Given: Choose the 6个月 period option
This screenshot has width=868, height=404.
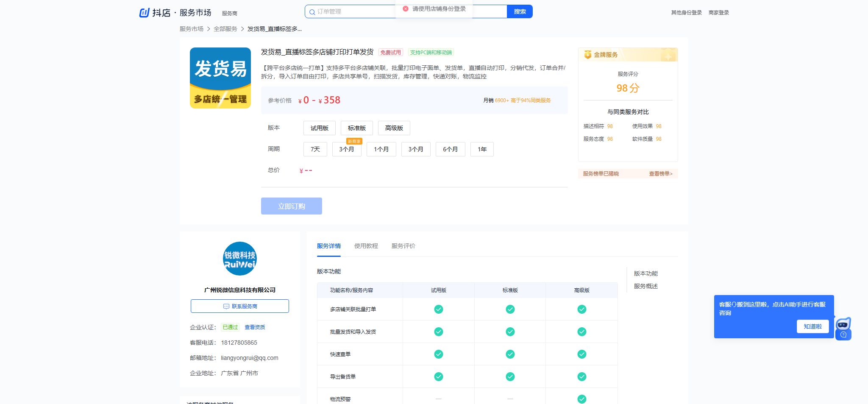Looking at the screenshot, I should [451, 149].
